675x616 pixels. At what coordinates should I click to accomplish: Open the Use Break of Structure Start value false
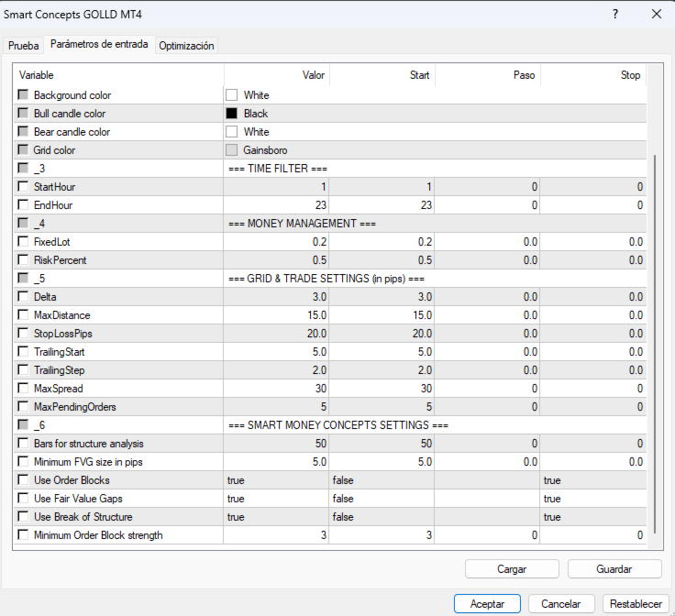pyautogui.click(x=382, y=517)
